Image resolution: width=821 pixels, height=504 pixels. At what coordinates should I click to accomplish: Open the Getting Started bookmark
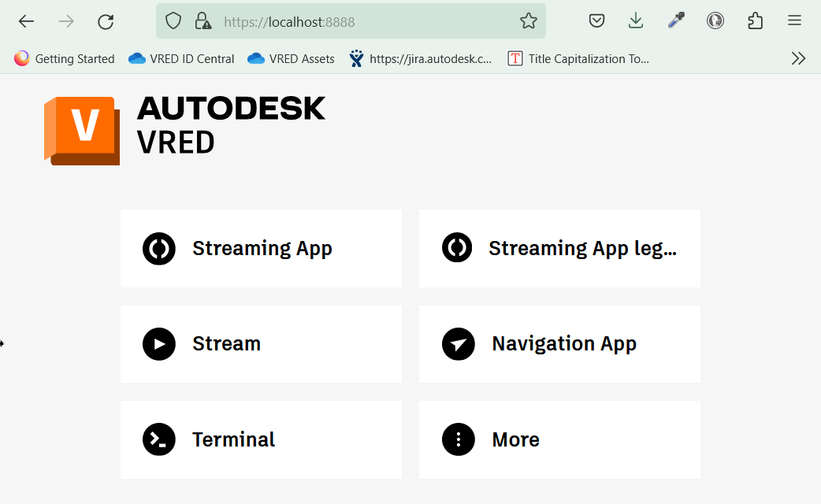65,58
